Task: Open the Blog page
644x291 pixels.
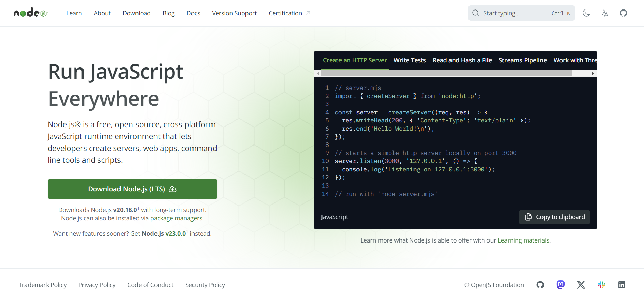Action: pyautogui.click(x=168, y=13)
